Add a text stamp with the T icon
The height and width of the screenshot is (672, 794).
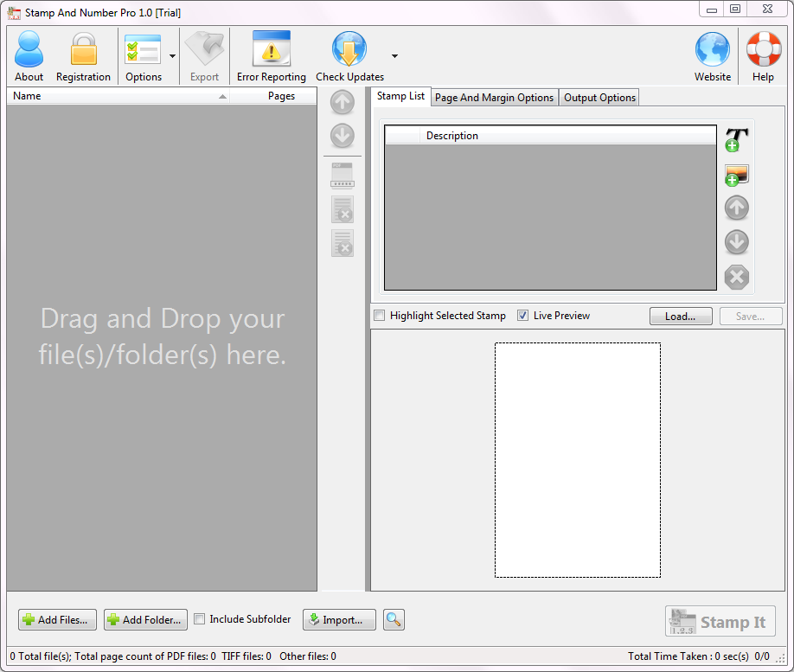(736, 139)
